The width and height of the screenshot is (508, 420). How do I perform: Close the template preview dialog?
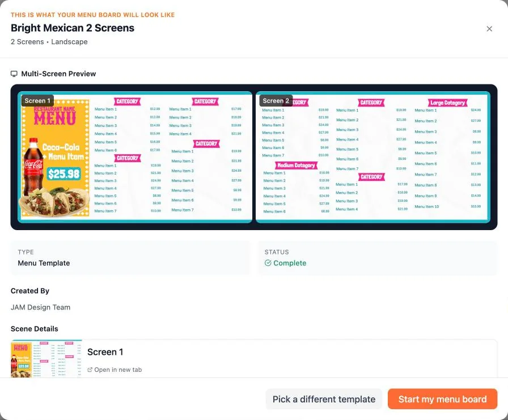[x=489, y=29]
